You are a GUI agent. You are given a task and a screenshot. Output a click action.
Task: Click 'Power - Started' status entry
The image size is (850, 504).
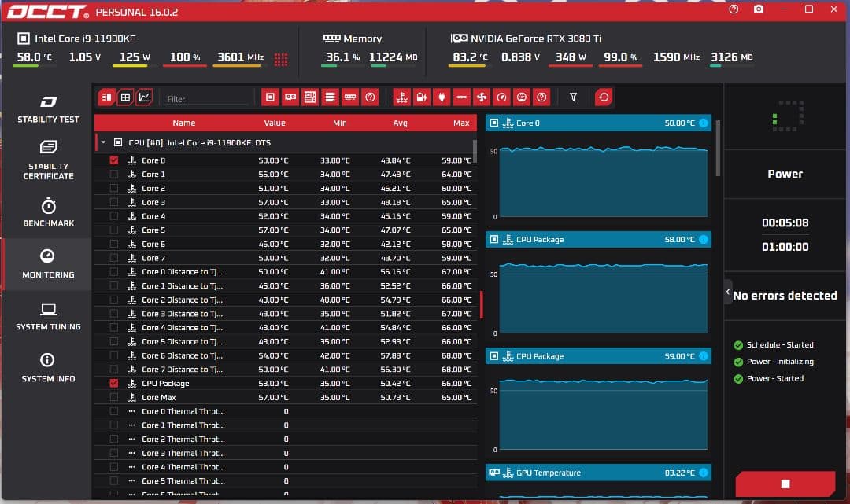point(774,378)
